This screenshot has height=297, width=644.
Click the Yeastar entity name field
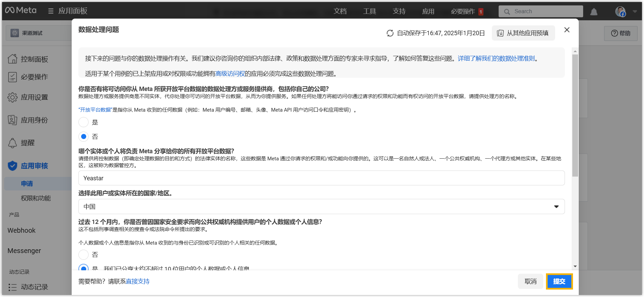tap(321, 178)
